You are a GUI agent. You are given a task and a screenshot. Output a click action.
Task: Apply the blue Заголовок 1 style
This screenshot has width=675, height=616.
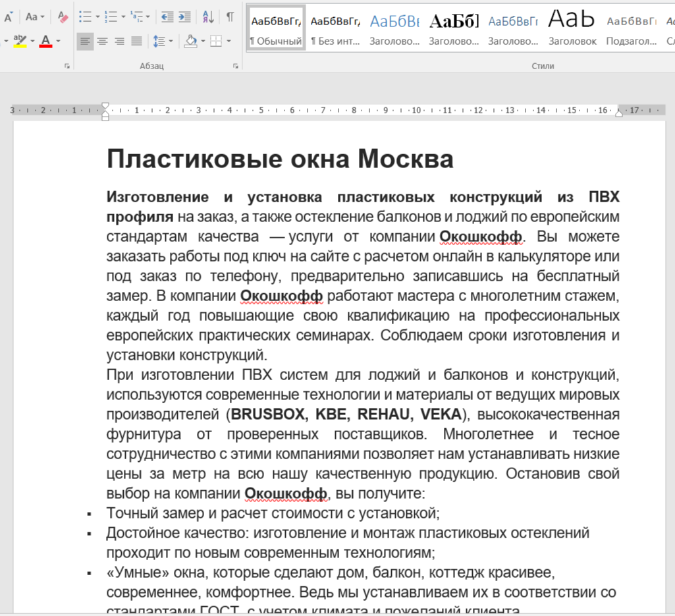[394, 28]
